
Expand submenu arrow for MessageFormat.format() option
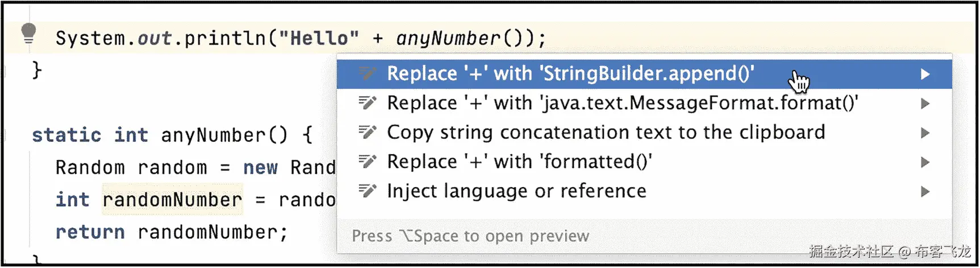pos(925,104)
